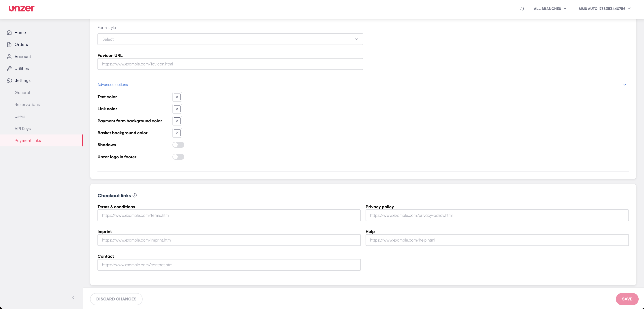The height and width of the screenshot is (309, 644).
Task: Enable the Shadows toggle
Action: pos(178,145)
